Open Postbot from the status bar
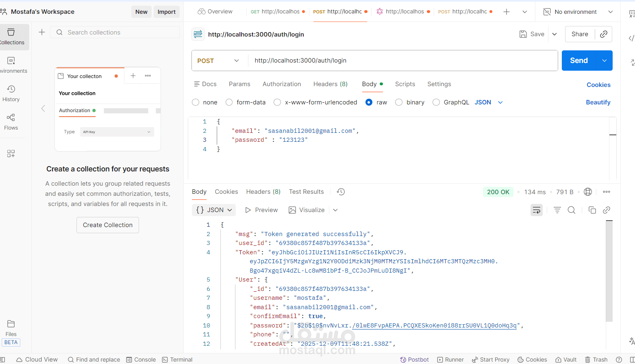Image resolution: width=635 pixels, height=364 pixels. click(x=414, y=360)
